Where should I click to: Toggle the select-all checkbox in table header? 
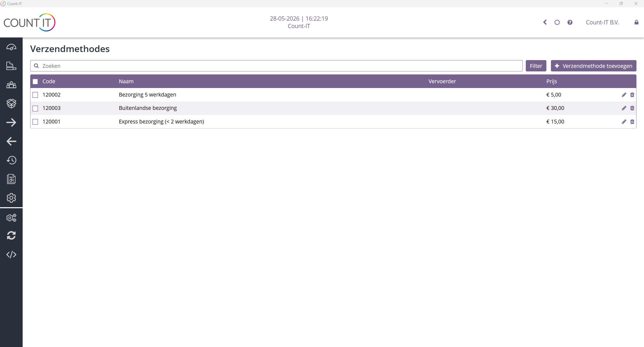point(35,81)
